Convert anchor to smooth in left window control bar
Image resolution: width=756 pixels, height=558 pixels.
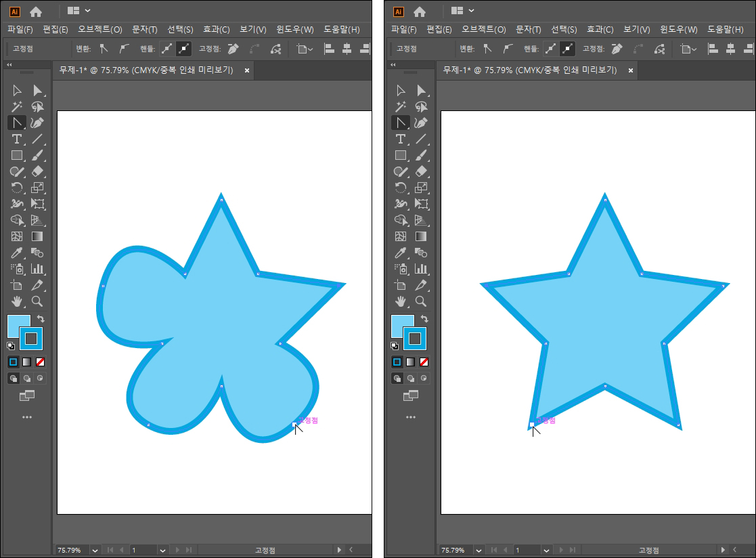(123, 49)
